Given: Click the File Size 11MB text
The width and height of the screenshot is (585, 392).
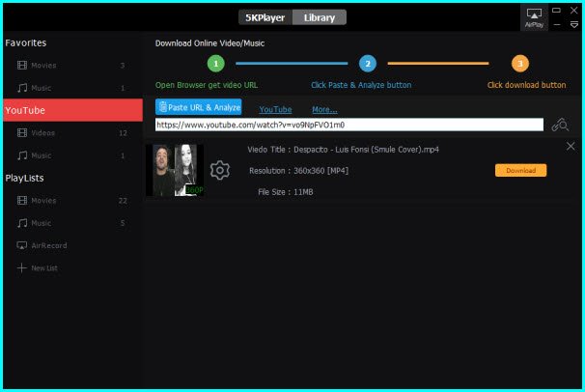Looking at the screenshot, I should [x=286, y=192].
